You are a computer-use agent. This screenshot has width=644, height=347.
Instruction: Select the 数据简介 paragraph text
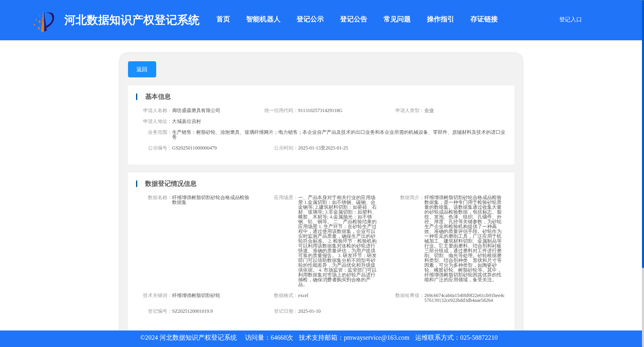click(463, 239)
